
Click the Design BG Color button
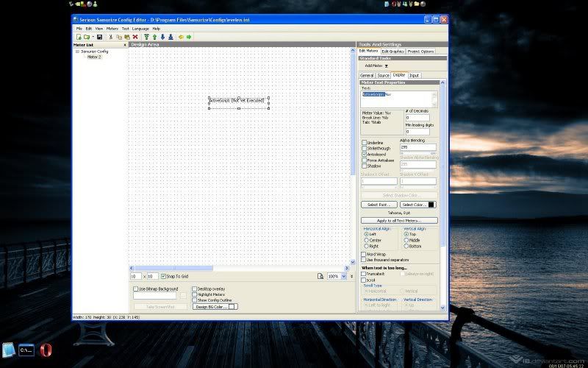pos(215,307)
